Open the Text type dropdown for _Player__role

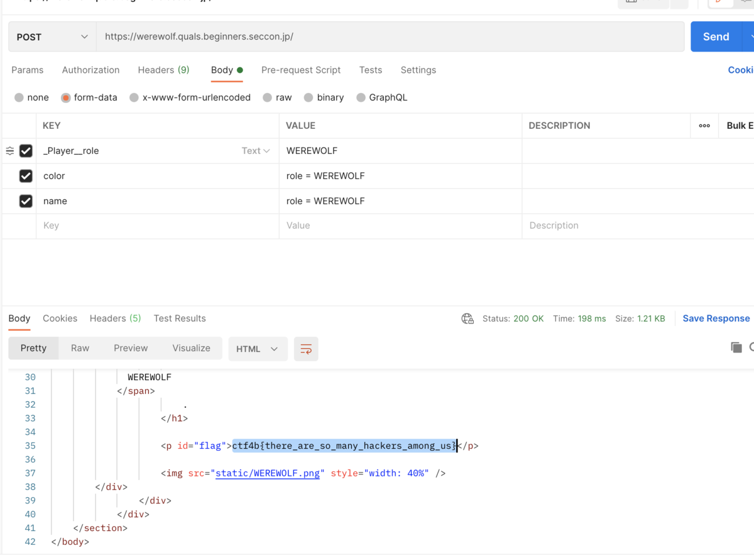(x=256, y=151)
